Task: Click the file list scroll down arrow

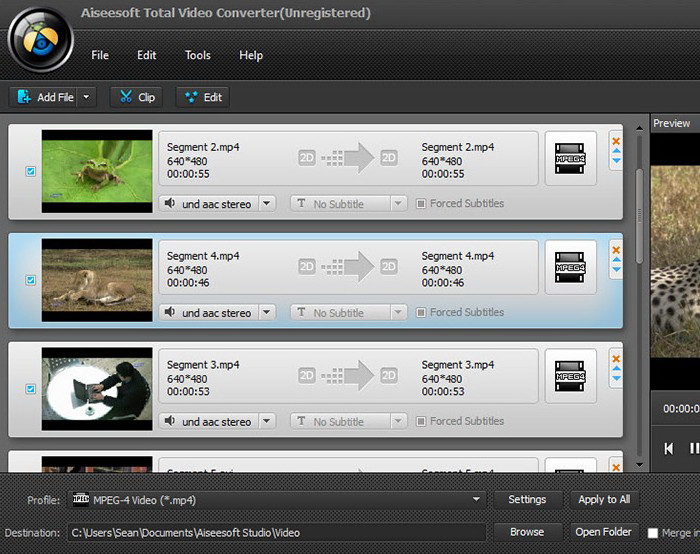Action: [x=639, y=465]
